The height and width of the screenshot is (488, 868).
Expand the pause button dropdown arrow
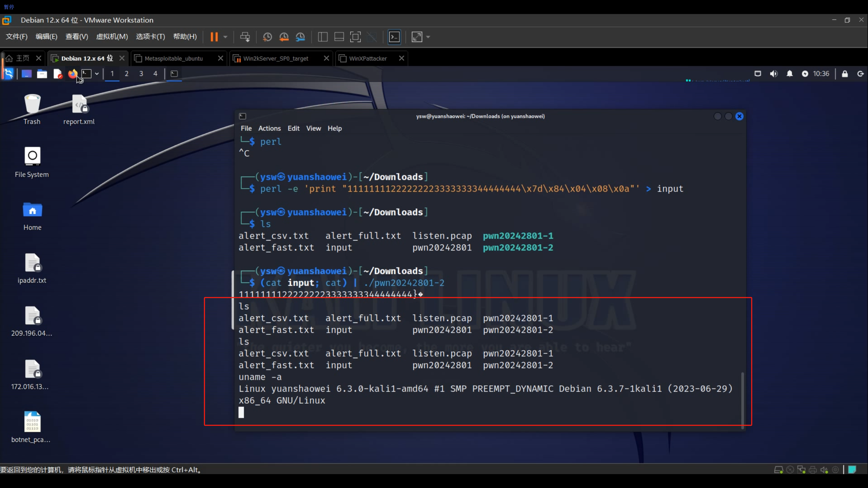225,37
